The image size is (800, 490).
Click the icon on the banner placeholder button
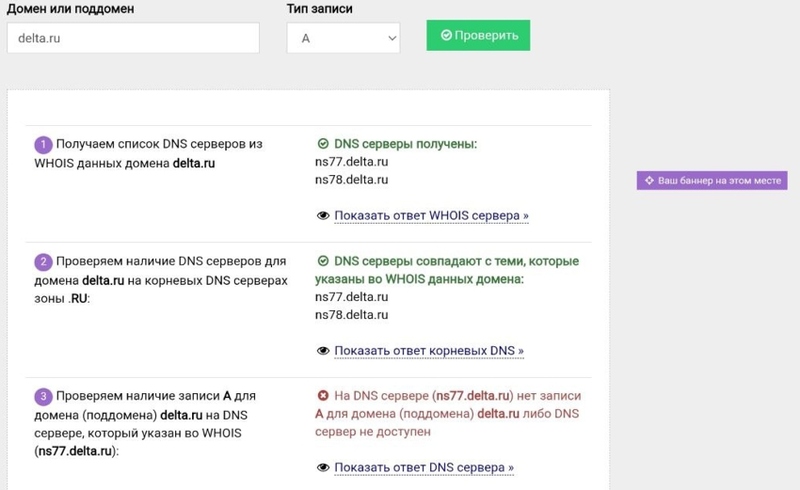[x=649, y=181]
